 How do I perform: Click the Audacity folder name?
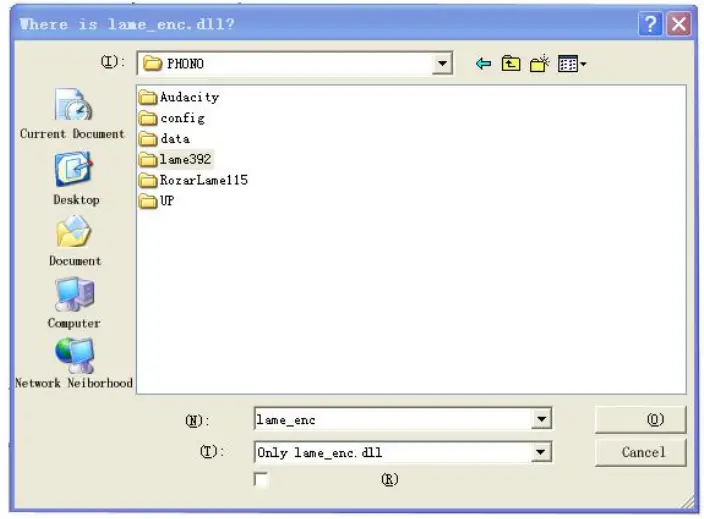pos(189,97)
